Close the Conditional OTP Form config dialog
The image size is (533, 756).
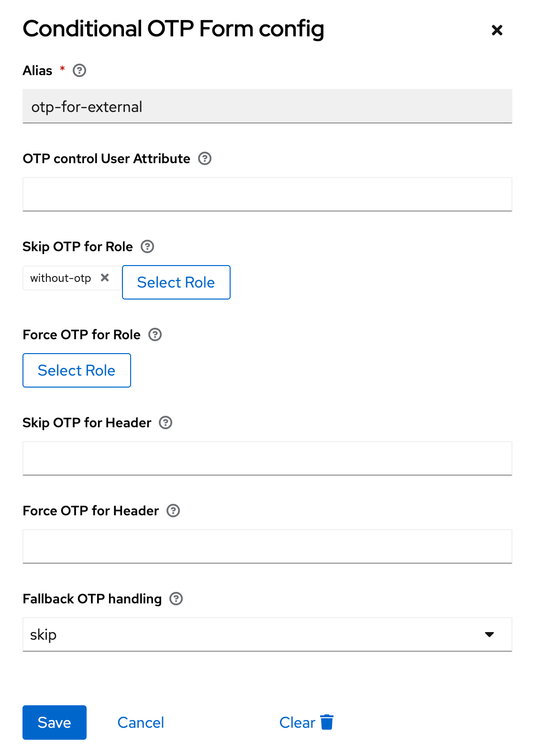click(x=497, y=30)
